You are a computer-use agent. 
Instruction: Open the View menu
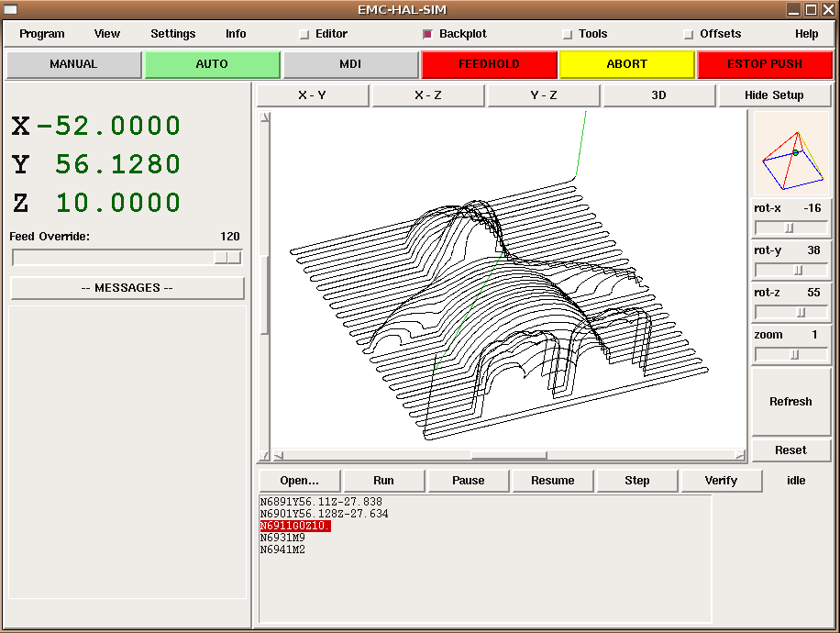click(x=107, y=34)
